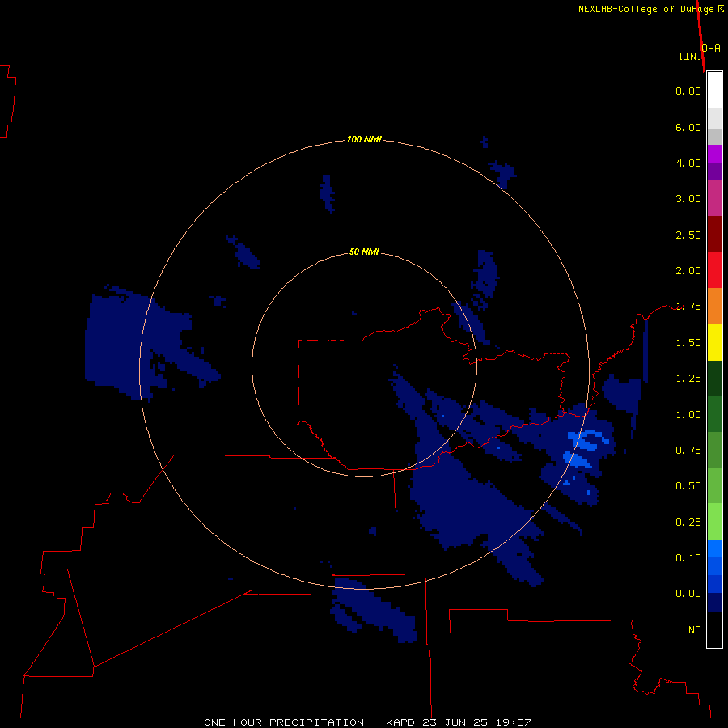This screenshot has width=728, height=728.
Task: Select the yellow legend swatch
Action: pyautogui.click(x=714, y=342)
